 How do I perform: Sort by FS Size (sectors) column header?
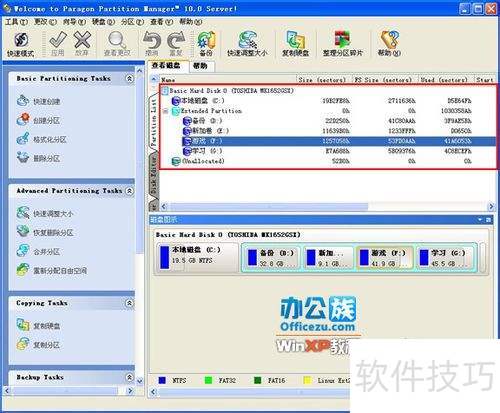coord(385,80)
